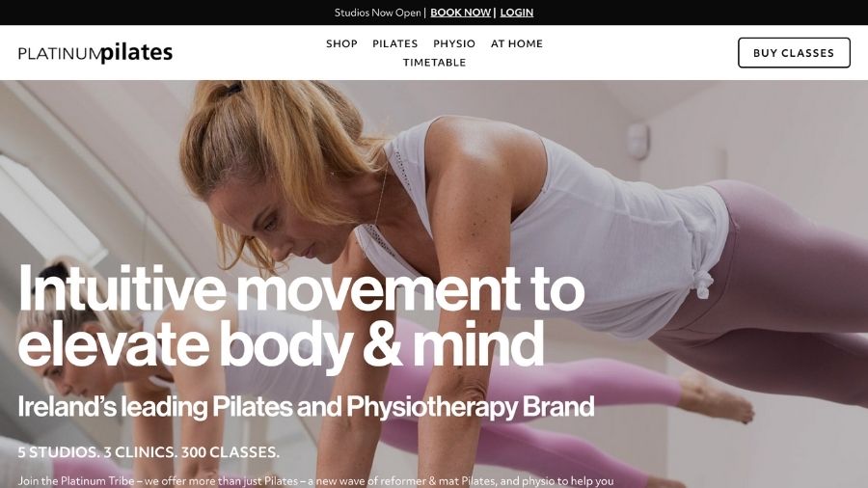Open the AT HOME menu item

click(x=517, y=43)
